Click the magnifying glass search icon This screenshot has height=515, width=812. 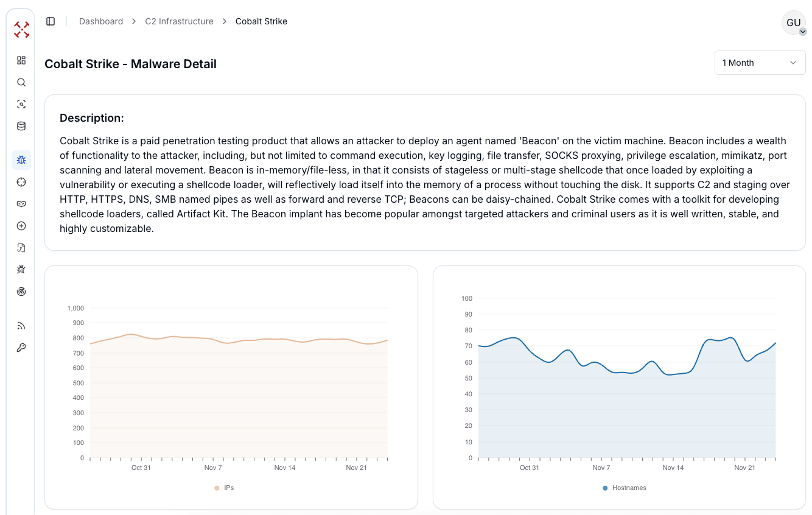[x=21, y=82]
